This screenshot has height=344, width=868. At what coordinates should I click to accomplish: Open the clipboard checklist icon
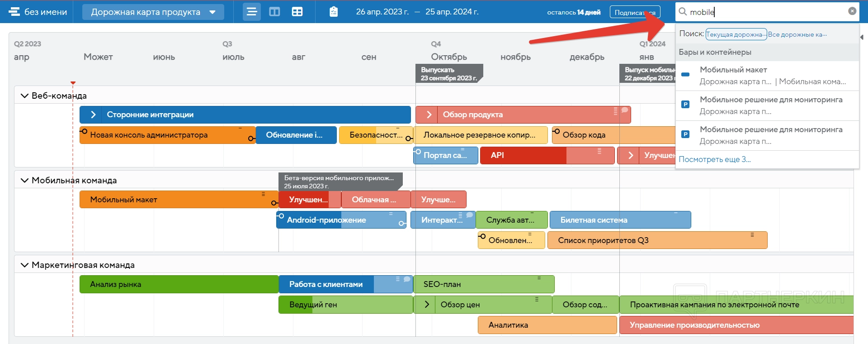click(334, 12)
